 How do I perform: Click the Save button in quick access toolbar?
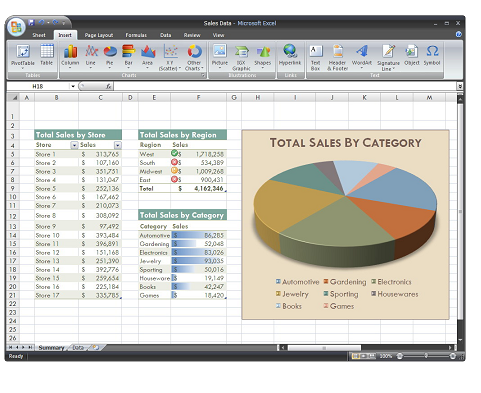tap(31, 23)
